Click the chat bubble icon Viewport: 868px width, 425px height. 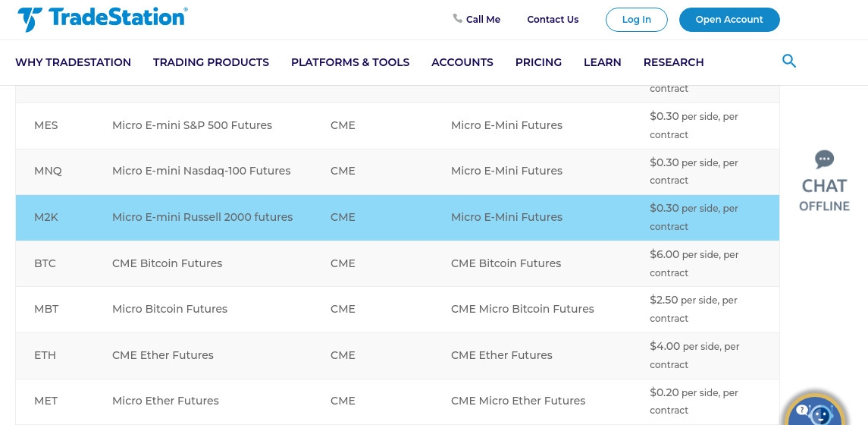824,160
